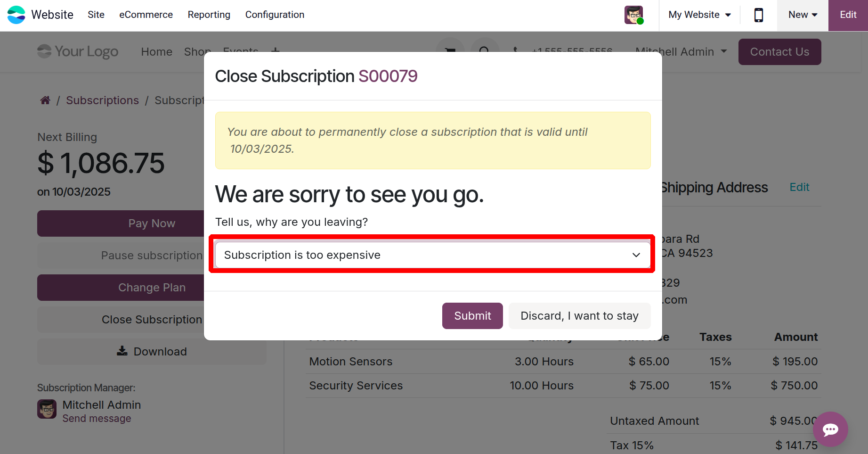This screenshot has height=454, width=868.
Task: Open the Configuration menu
Action: [x=275, y=15]
